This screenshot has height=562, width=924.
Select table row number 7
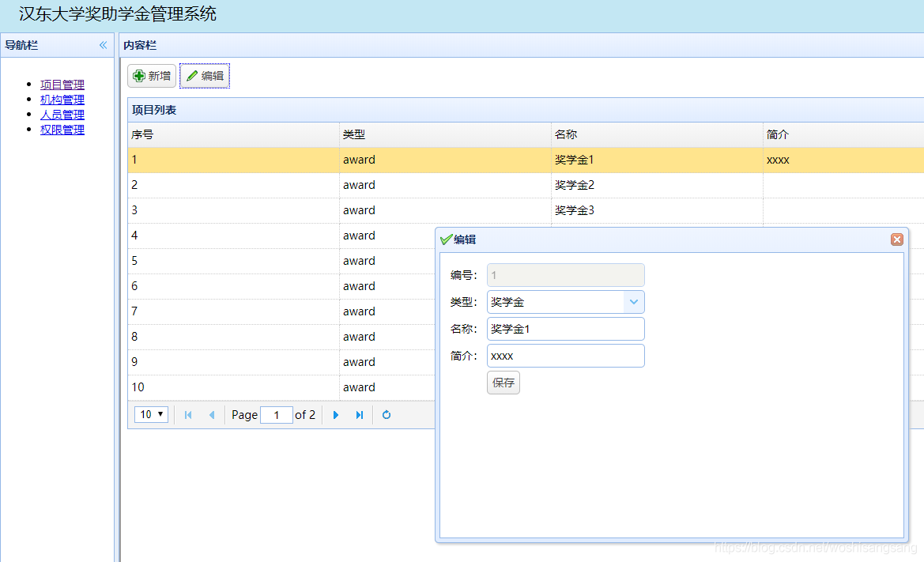point(281,311)
